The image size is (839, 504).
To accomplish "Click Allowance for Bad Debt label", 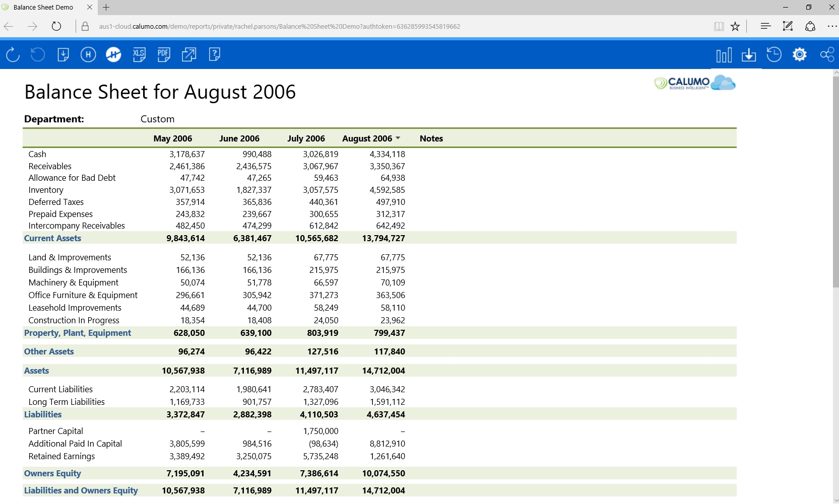I will (72, 178).
